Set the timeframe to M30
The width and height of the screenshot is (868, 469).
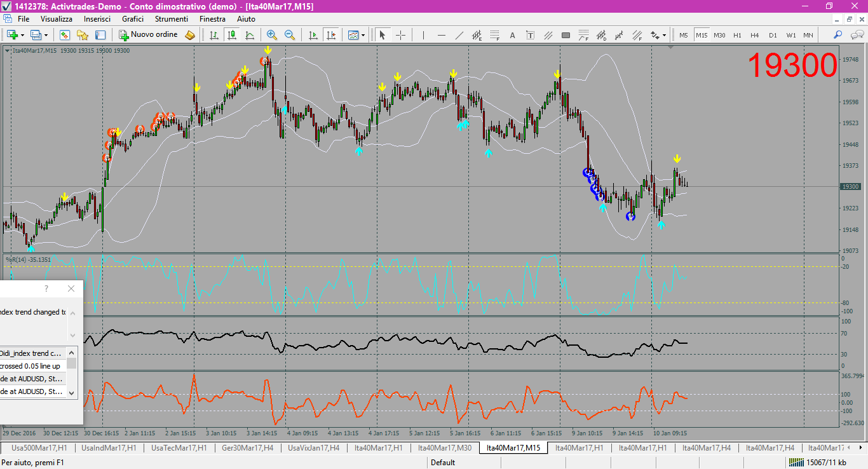click(719, 35)
